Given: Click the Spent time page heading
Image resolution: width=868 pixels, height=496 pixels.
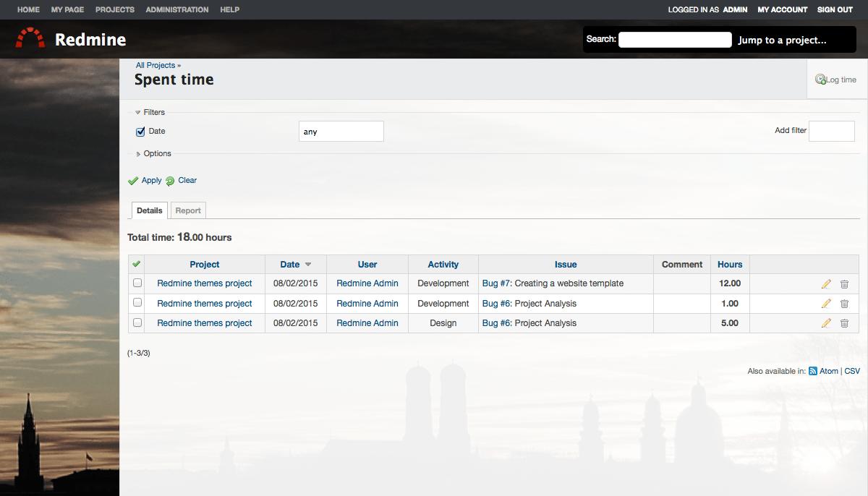Looking at the screenshot, I should 174,80.
